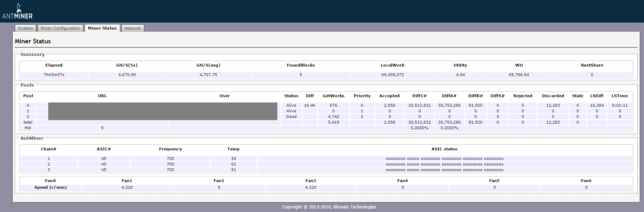Click the FoundBlocks column header

[x=301, y=65]
